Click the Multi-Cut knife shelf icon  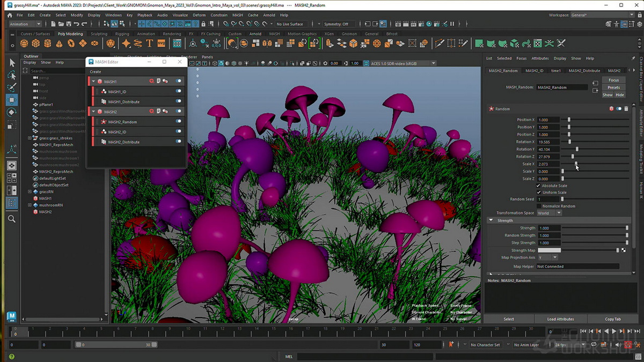(439, 43)
